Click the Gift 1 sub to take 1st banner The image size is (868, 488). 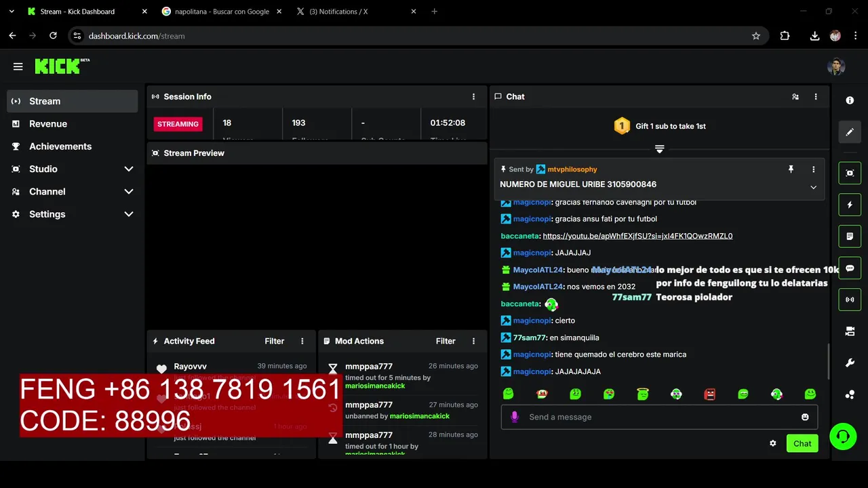[x=660, y=126]
